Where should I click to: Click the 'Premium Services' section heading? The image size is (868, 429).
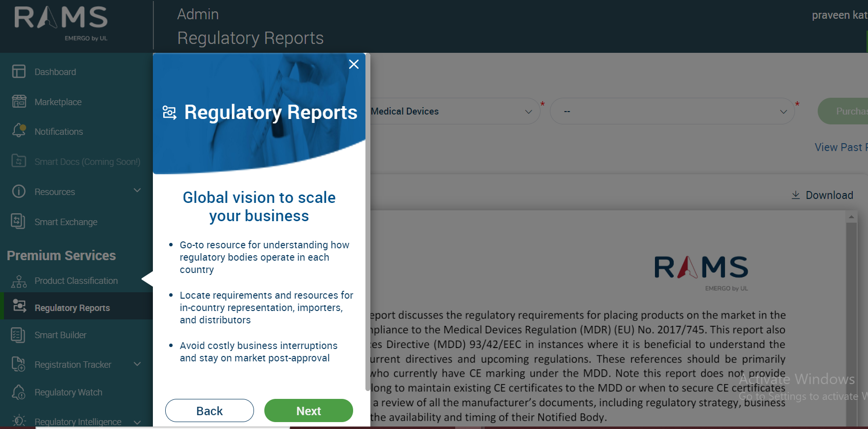tap(61, 255)
